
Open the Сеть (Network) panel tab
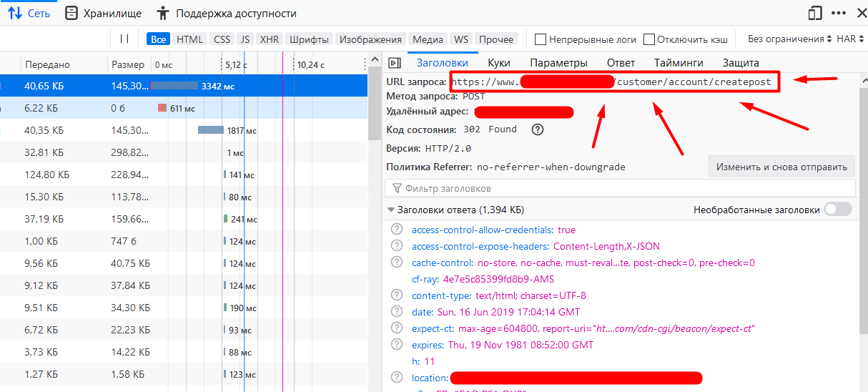29,13
